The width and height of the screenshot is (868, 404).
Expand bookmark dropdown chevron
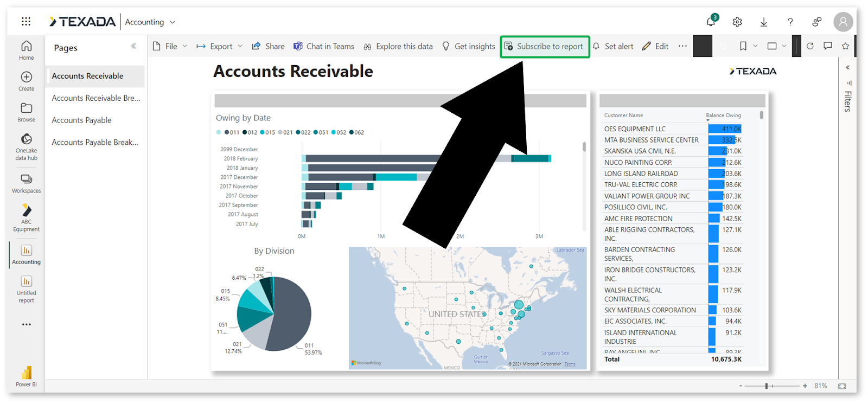(x=755, y=46)
